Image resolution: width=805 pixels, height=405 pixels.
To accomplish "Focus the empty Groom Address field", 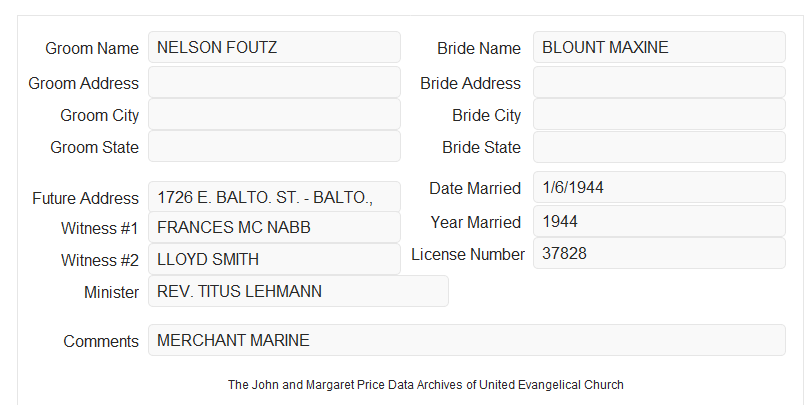I will click(x=274, y=82).
